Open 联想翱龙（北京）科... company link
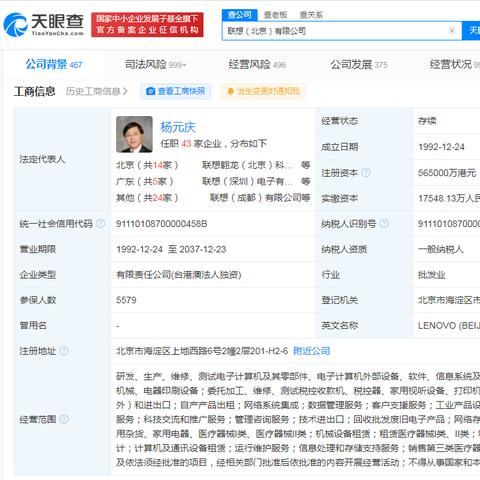This screenshot has width=480, height=480. [247, 165]
